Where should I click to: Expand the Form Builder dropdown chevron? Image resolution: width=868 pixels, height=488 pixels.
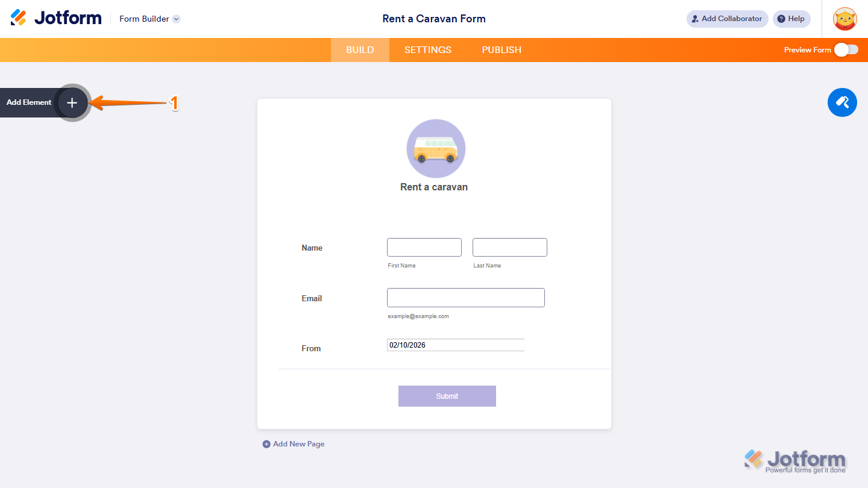click(x=175, y=19)
